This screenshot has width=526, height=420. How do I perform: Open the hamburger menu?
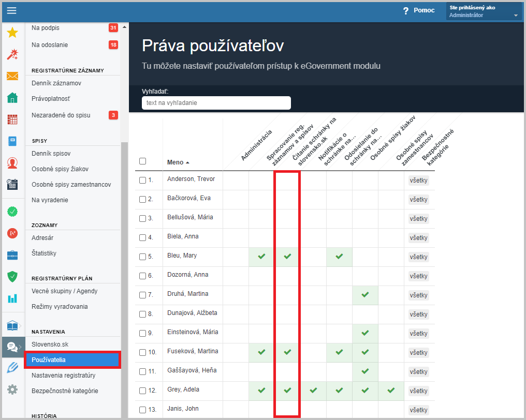coord(12,11)
